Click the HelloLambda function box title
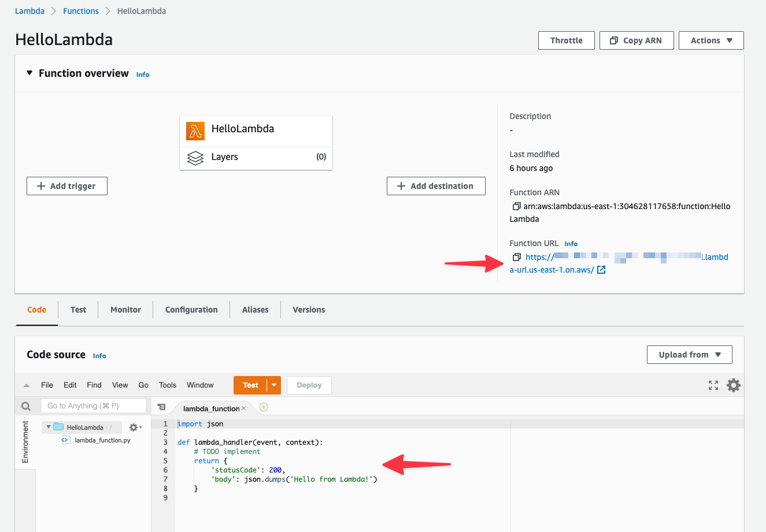Image resolution: width=766 pixels, height=532 pixels. [x=243, y=129]
